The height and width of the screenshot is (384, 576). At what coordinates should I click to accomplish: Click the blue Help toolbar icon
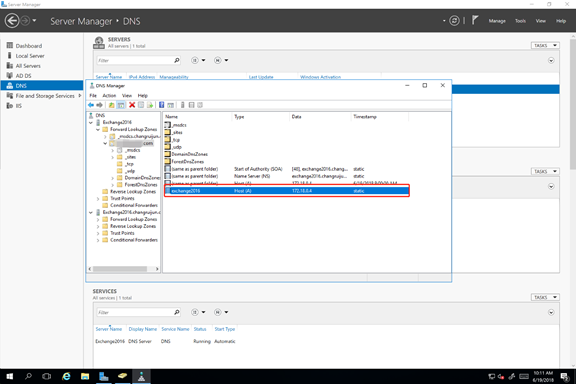click(x=161, y=105)
